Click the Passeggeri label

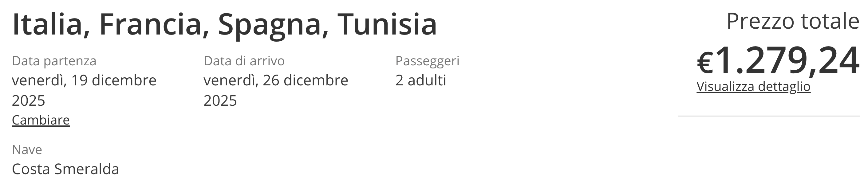point(427,61)
